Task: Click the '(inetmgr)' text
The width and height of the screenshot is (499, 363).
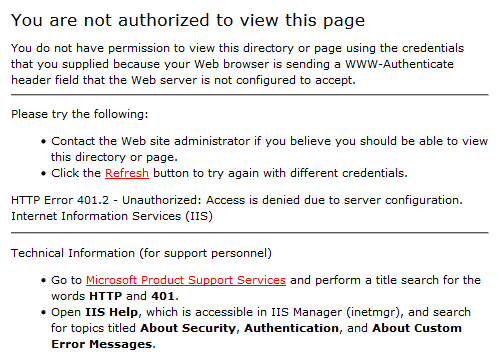Action: 373,312
